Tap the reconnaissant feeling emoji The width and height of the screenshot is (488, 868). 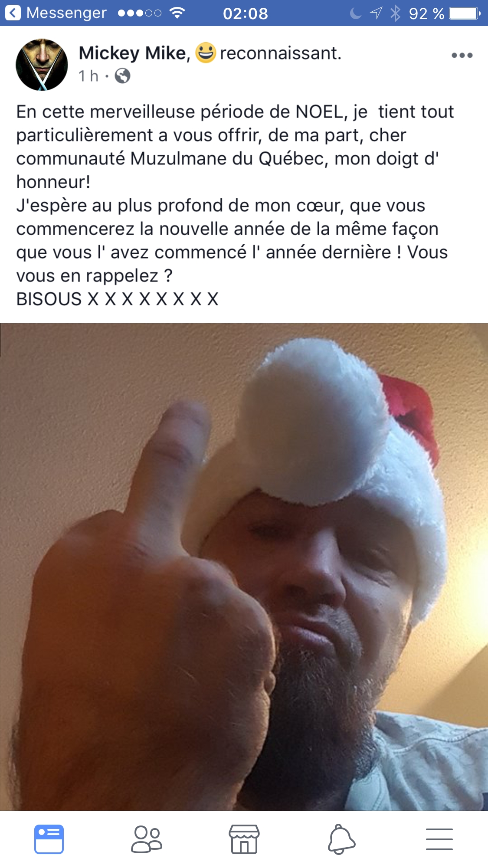(x=205, y=52)
